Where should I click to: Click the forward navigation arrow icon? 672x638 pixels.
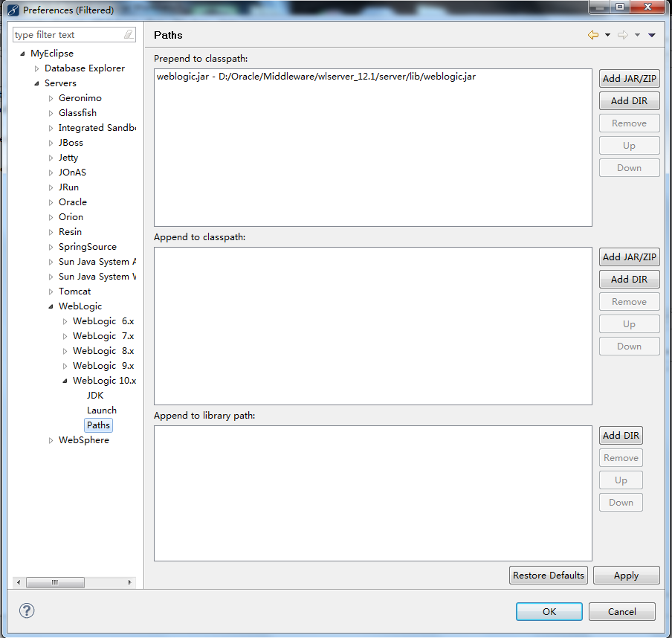pyautogui.click(x=623, y=35)
